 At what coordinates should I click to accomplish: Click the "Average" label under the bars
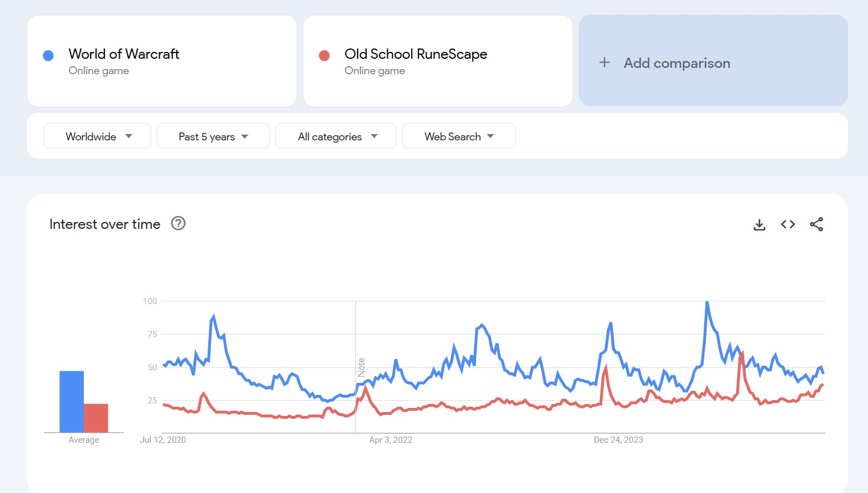click(x=84, y=440)
